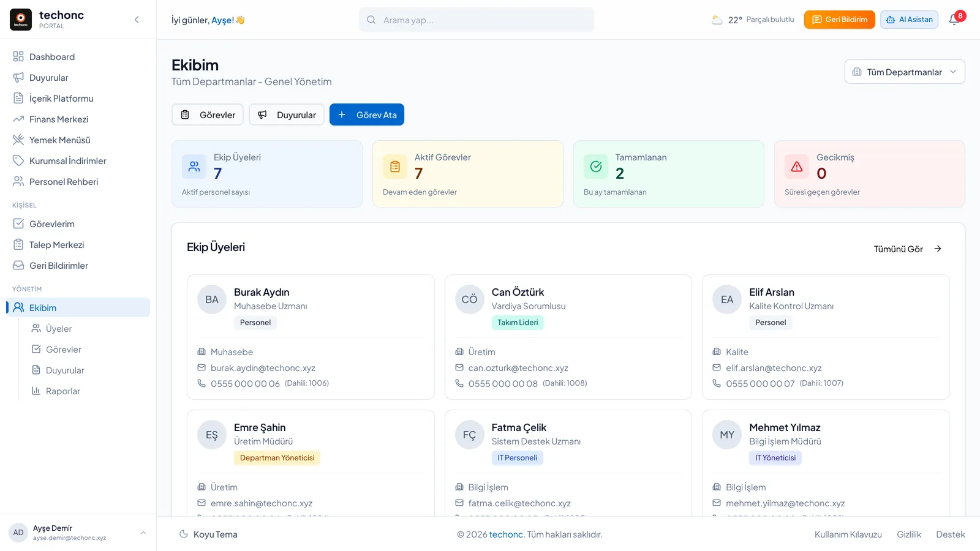This screenshot has height=551, width=980.
Task: Open the Destek footer link
Action: pyautogui.click(x=951, y=534)
